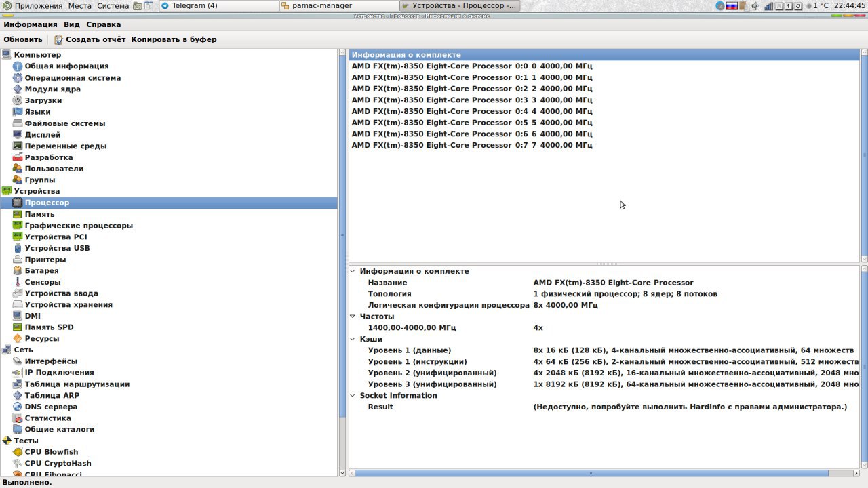The width and height of the screenshot is (868, 488).
Task: Click the weather indicator showing 1 °C
Action: (x=816, y=5)
